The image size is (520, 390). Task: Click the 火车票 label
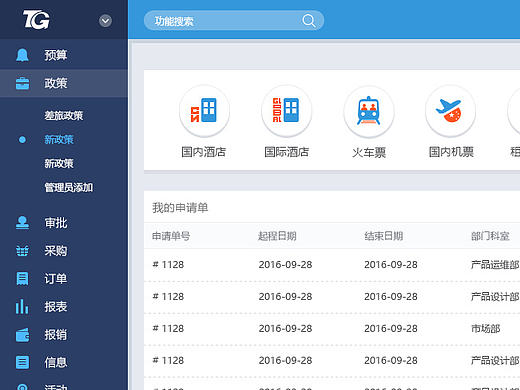(x=369, y=152)
